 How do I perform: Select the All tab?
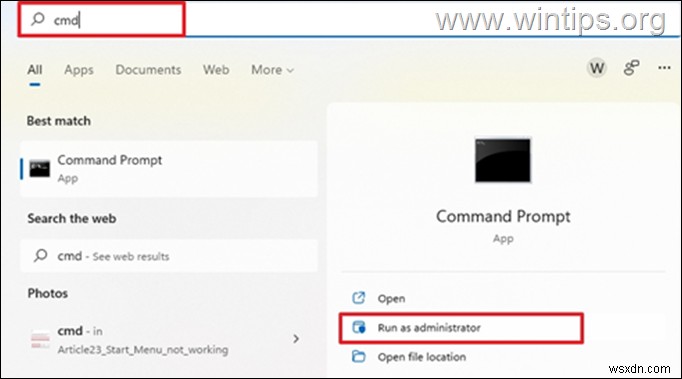pyautogui.click(x=35, y=70)
